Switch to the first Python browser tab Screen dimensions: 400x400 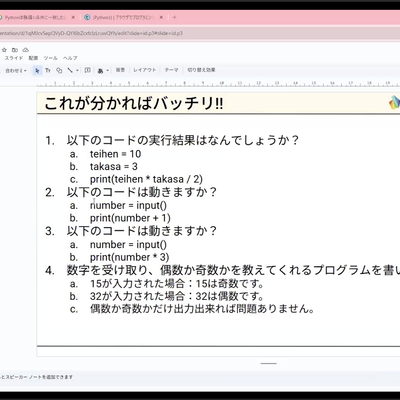(x=35, y=17)
